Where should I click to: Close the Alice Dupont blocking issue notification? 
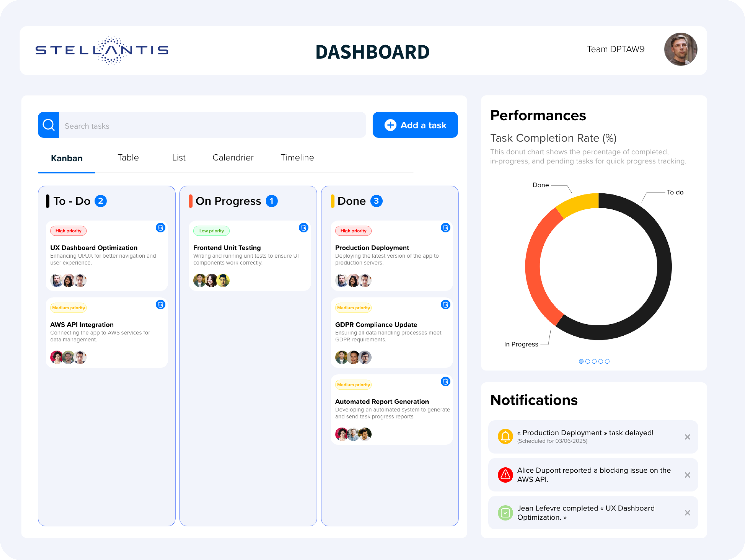[687, 475]
